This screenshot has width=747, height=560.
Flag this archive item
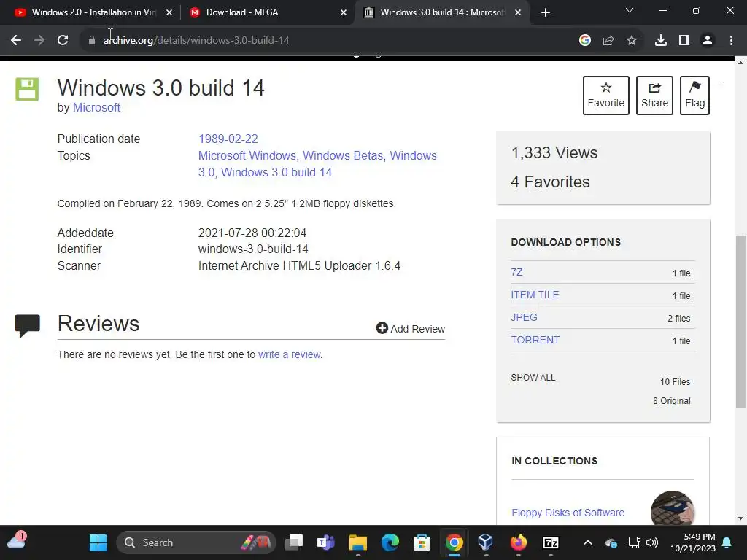694,96
